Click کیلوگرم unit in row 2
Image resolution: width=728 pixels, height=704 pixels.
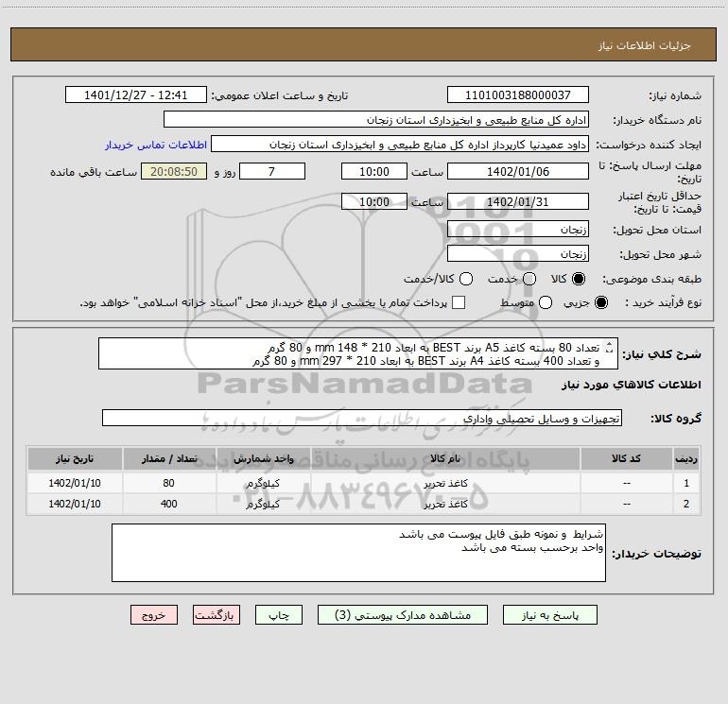tap(263, 504)
